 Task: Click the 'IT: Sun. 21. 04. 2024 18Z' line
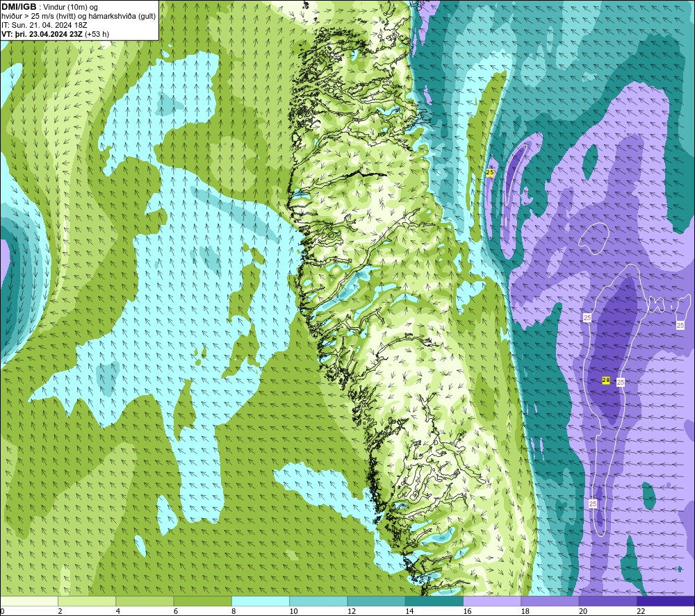coord(44,25)
